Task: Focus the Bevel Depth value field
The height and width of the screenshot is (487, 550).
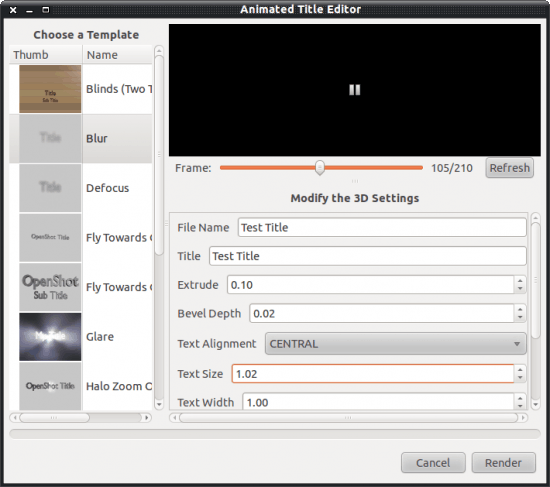Action: click(382, 313)
